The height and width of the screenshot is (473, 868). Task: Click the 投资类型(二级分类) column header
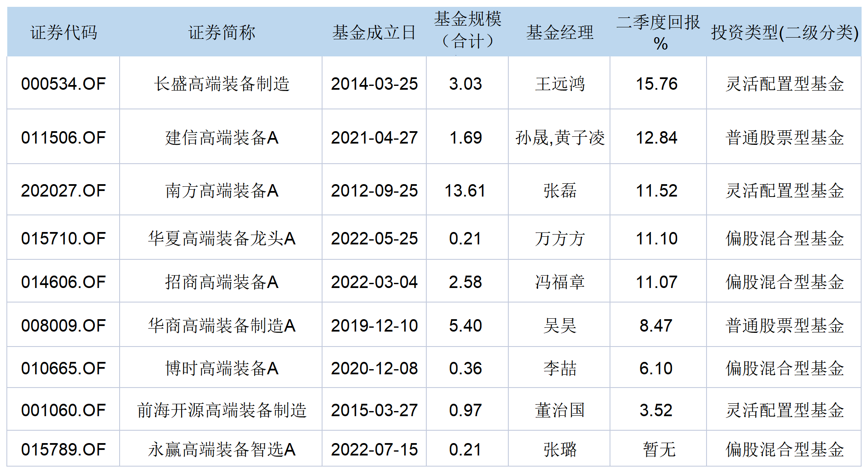784,32
